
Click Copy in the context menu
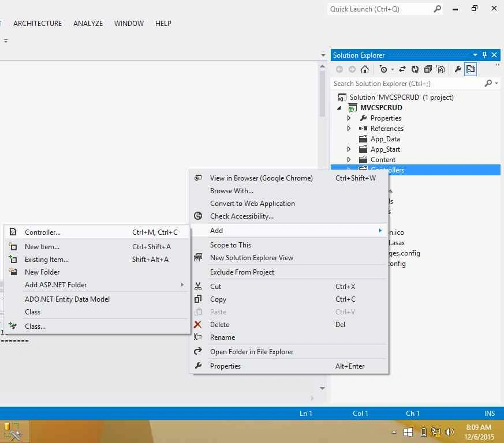coord(289,299)
